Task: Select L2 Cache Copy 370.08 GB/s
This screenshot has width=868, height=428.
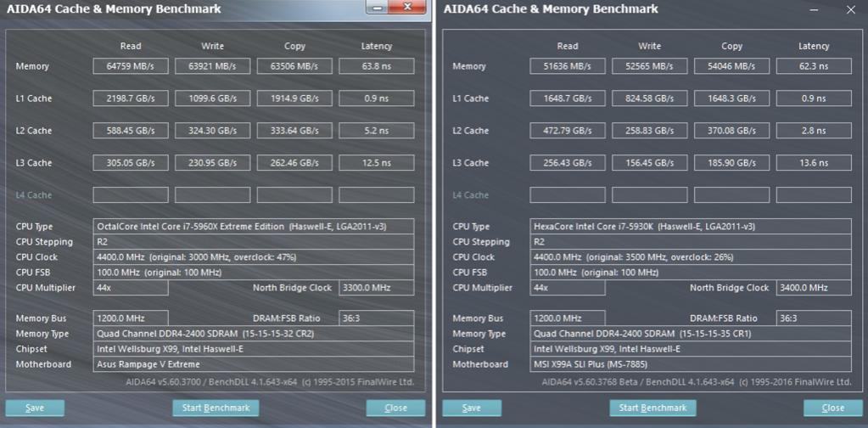Action: [732, 131]
